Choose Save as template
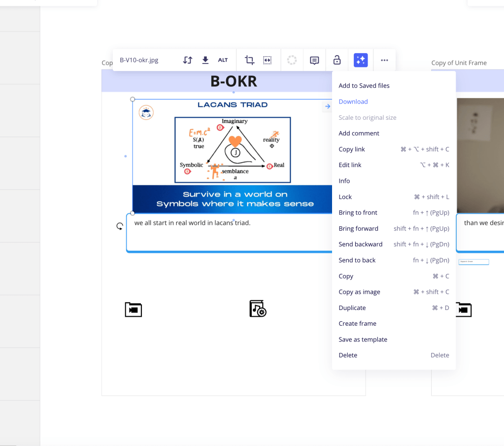This screenshot has width=504, height=446. [x=394, y=339]
